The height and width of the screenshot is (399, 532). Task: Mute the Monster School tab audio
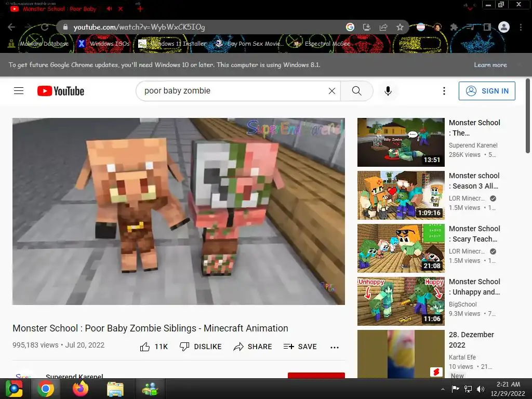109,9
